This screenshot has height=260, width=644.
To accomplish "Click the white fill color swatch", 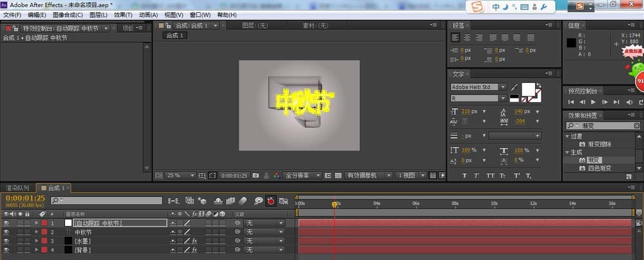I will point(528,89).
